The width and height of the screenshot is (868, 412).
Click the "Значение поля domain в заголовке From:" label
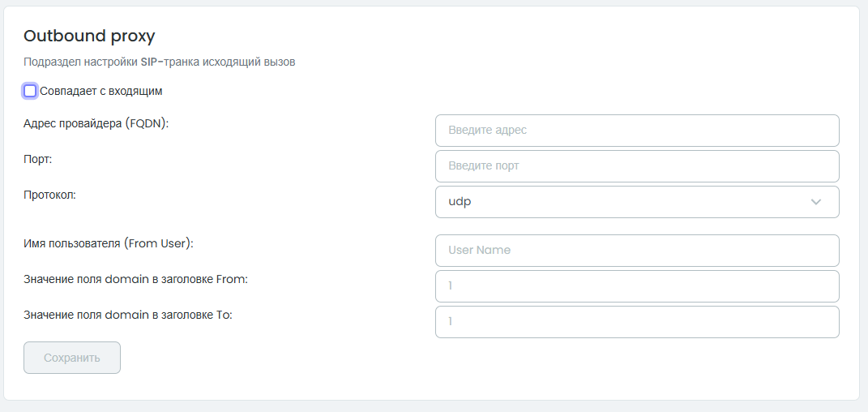point(135,280)
